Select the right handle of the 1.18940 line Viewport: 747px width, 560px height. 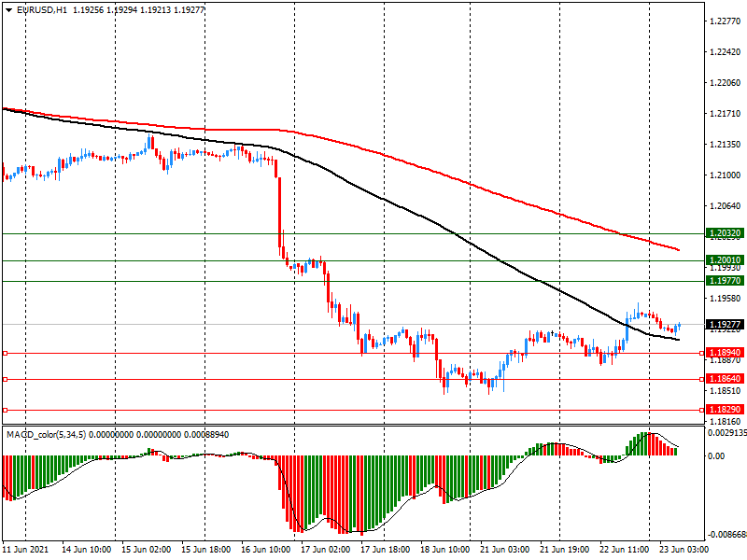[702, 354]
